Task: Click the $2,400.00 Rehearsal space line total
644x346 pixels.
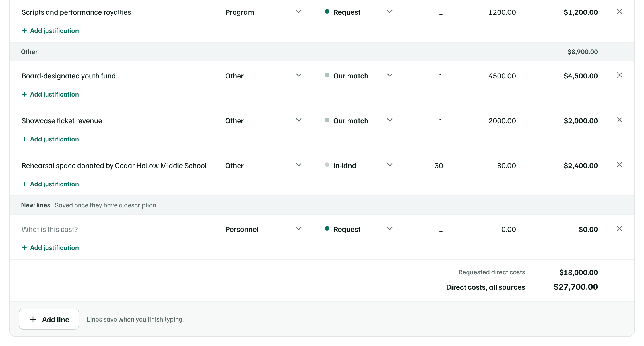Action: (581, 166)
